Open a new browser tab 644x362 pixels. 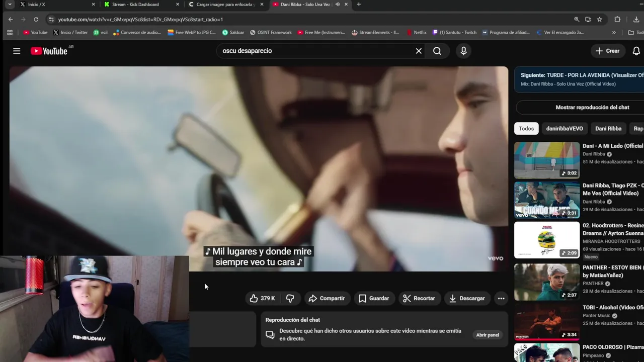tap(358, 5)
